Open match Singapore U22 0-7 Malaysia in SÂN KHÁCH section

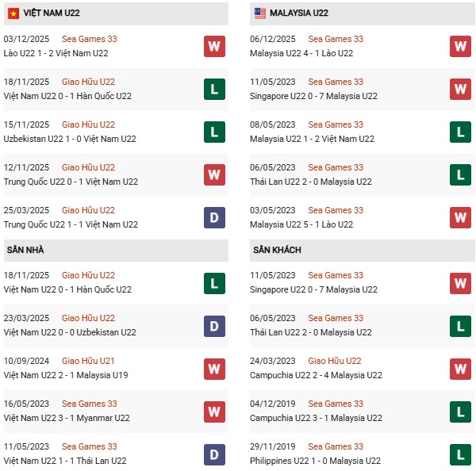click(x=315, y=289)
